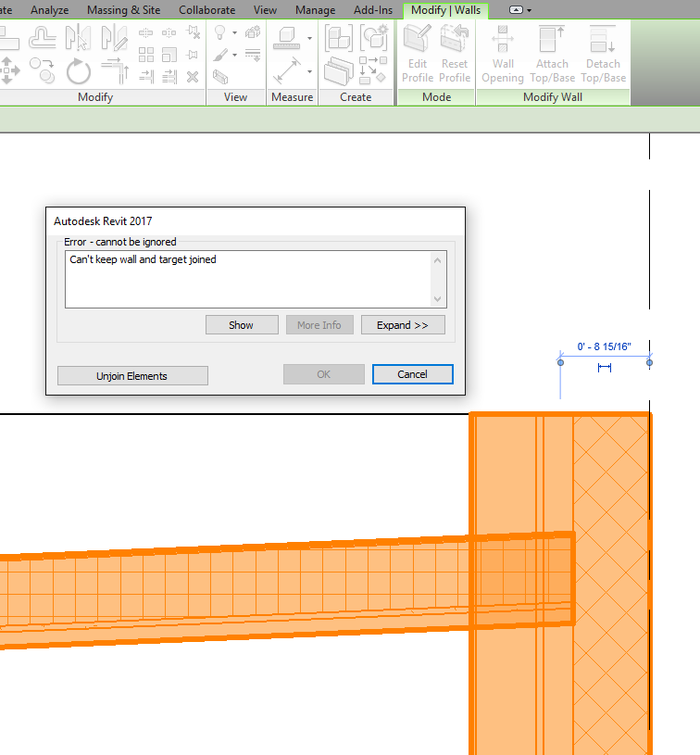Activate the Copy tool
This screenshot has height=755, width=700.
click(x=43, y=70)
